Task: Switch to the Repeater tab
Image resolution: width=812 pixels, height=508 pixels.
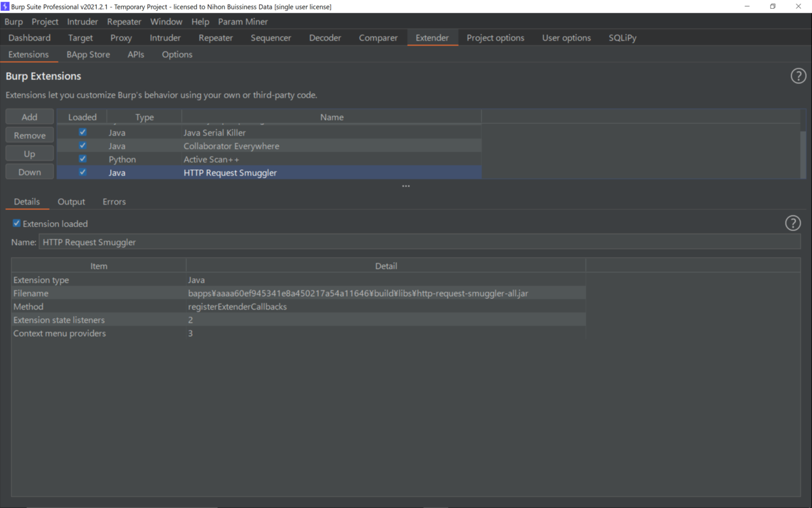Action: (x=216, y=38)
